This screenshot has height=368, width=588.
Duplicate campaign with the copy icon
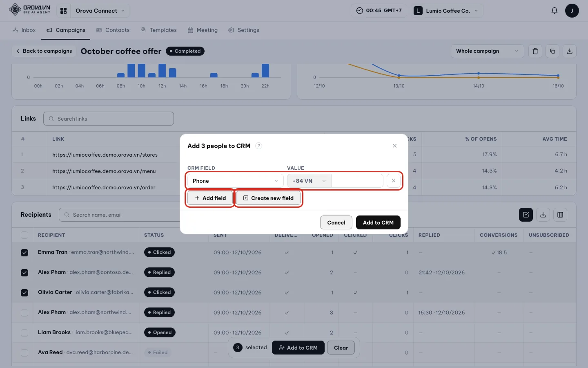tap(552, 51)
